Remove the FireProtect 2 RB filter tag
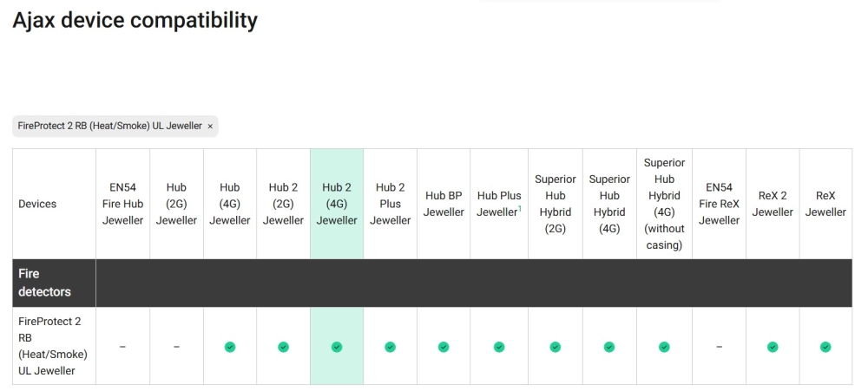 pos(210,127)
